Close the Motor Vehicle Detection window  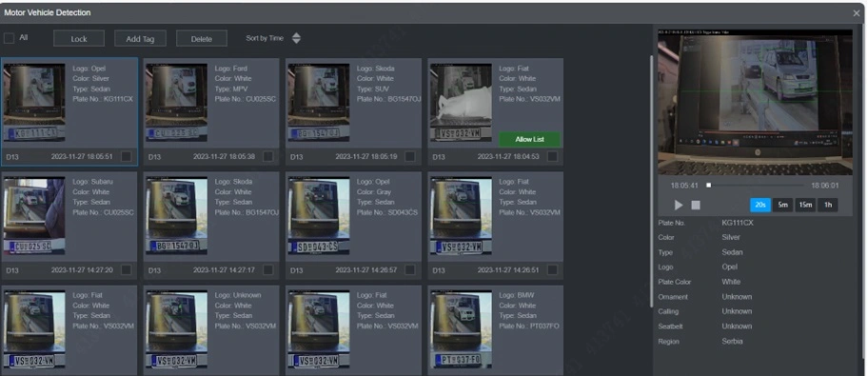[857, 12]
